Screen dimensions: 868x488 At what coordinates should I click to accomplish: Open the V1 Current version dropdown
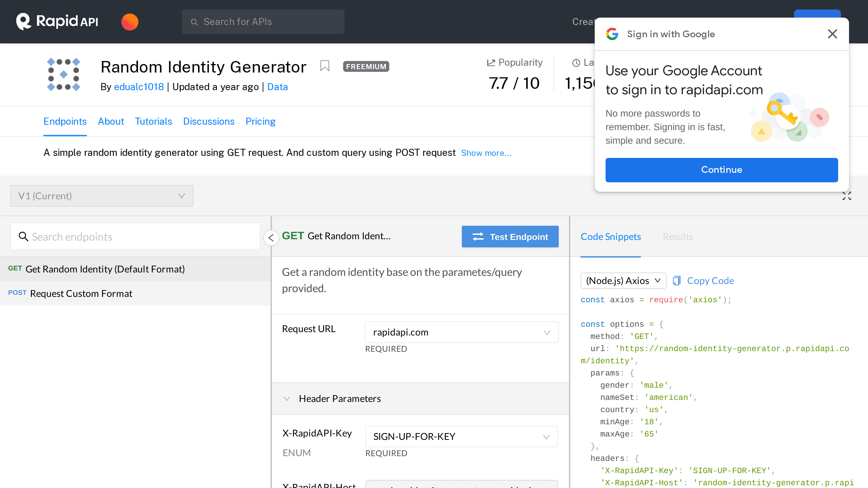[x=101, y=196]
